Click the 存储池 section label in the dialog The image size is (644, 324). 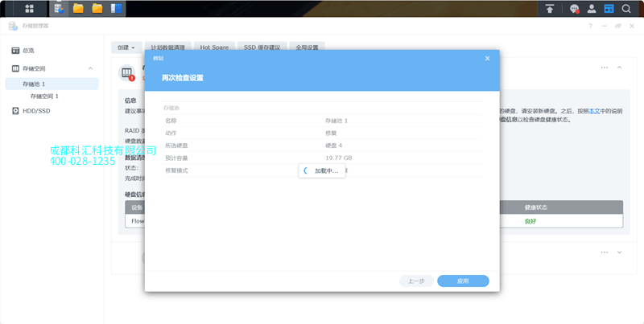click(x=171, y=109)
